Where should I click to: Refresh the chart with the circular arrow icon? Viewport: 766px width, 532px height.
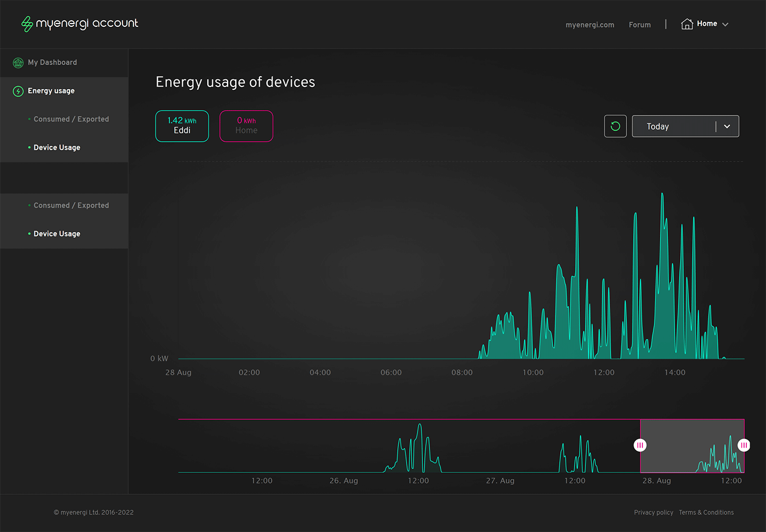(615, 126)
